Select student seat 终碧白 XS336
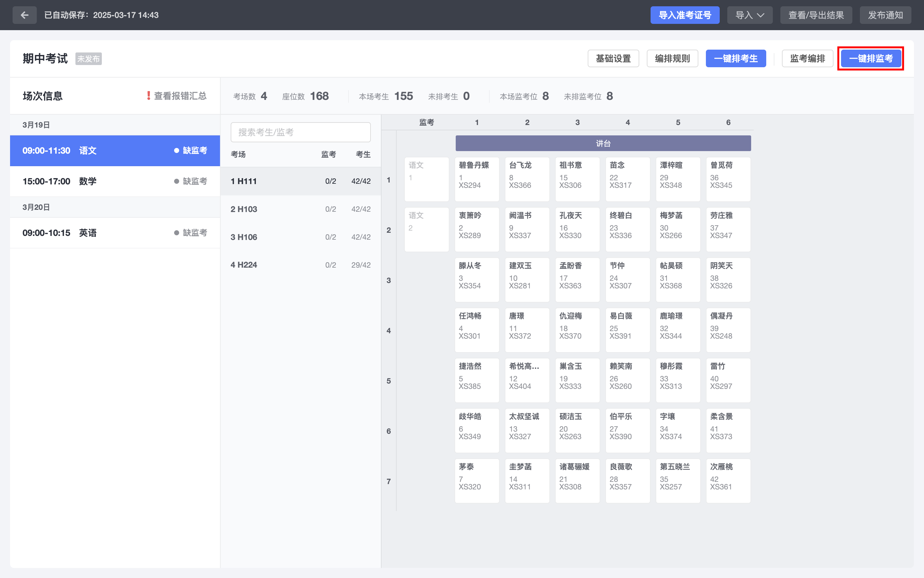The height and width of the screenshot is (578, 924). [628, 229]
